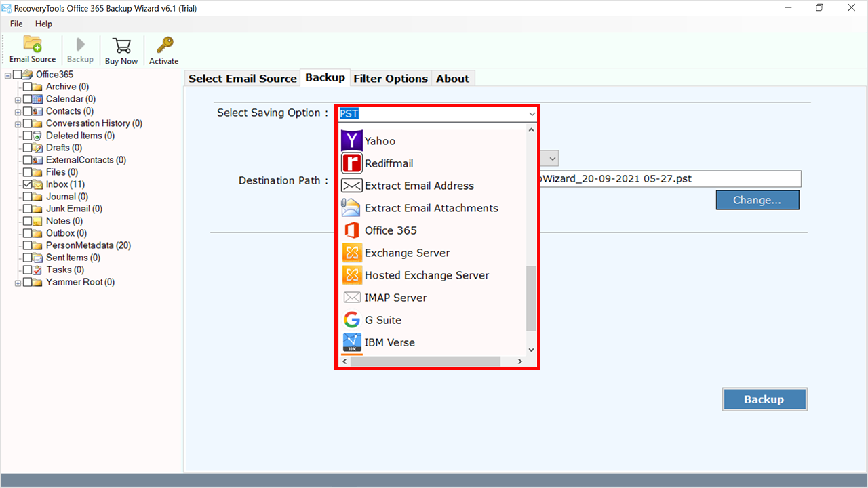Expand the Contacts tree node
Viewport: 868px width, 488px height.
coord(18,111)
